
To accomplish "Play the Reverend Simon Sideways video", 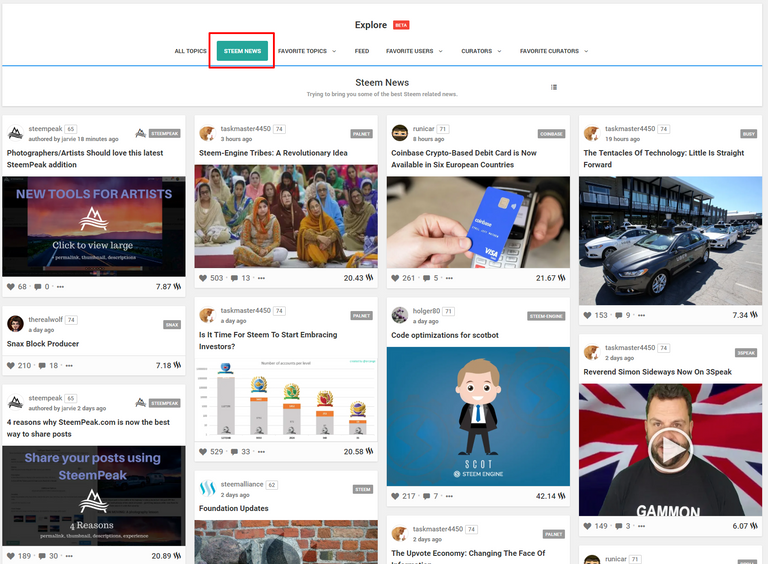I will tap(670, 449).
